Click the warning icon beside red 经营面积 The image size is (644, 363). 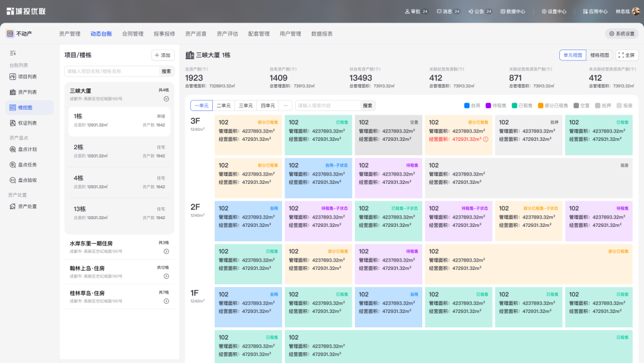click(486, 139)
